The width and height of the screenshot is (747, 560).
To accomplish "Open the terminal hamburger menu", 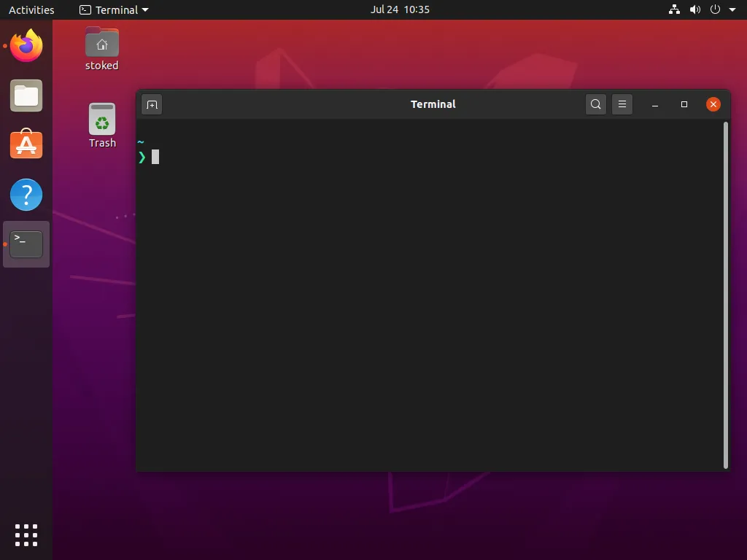I will click(622, 104).
